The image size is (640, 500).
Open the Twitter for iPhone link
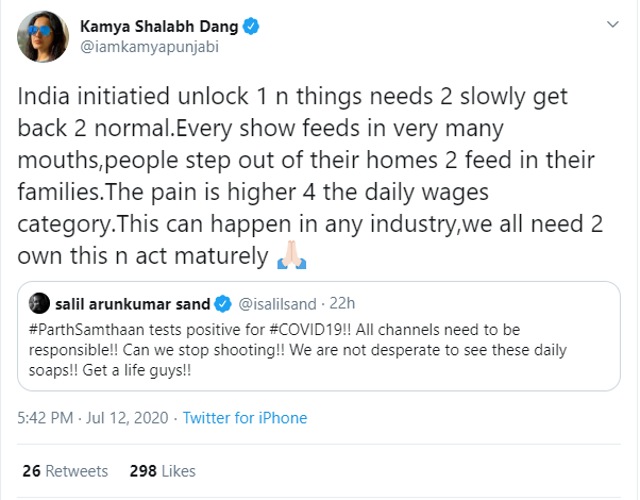pos(245,418)
